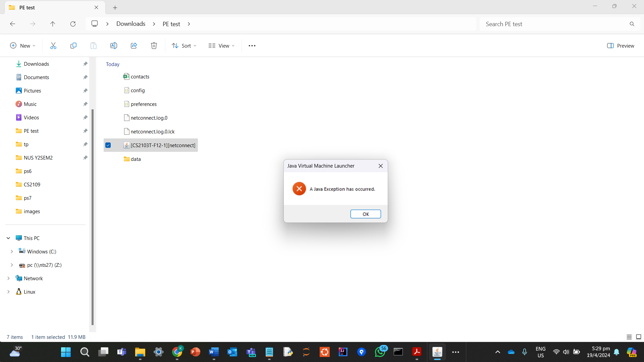
Task: Open the See more ellipsis menu
Action: (x=252, y=46)
